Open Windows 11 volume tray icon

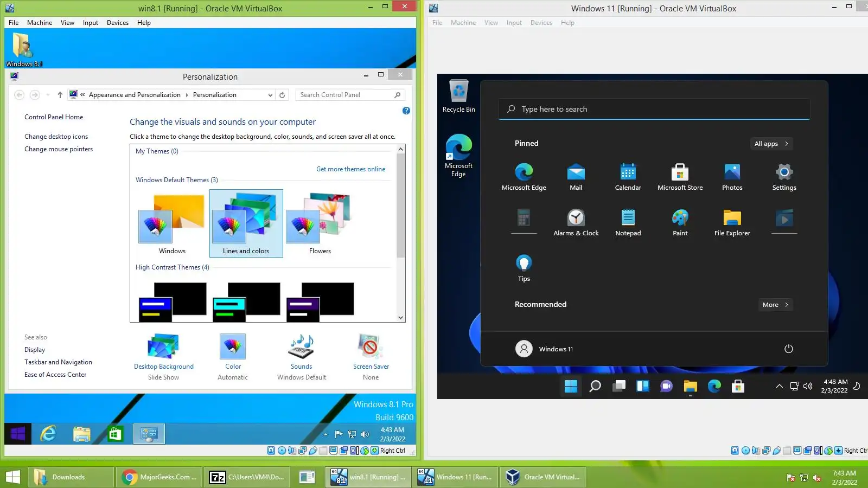click(808, 386)
